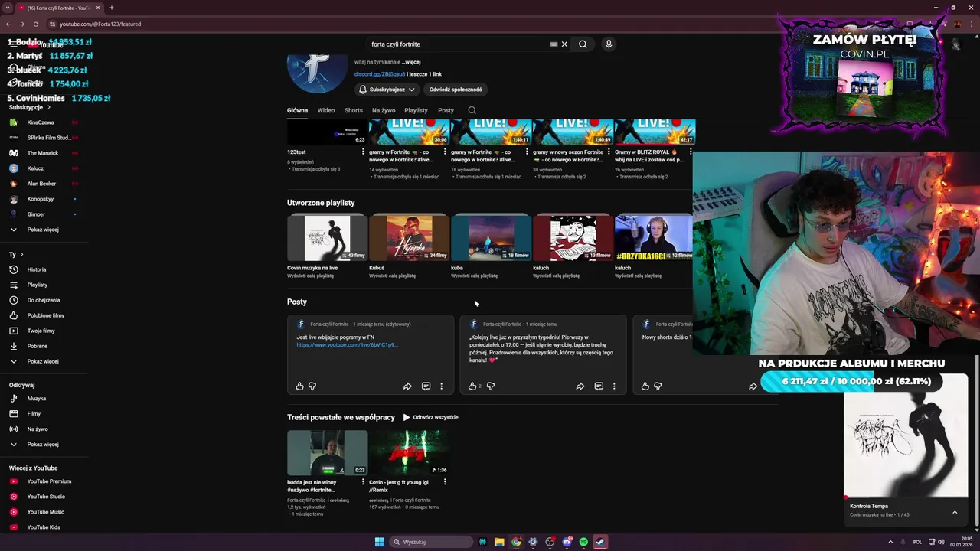The image size is (980, 551).
Task: Click the Windows Start button
Action: point(379,542)
